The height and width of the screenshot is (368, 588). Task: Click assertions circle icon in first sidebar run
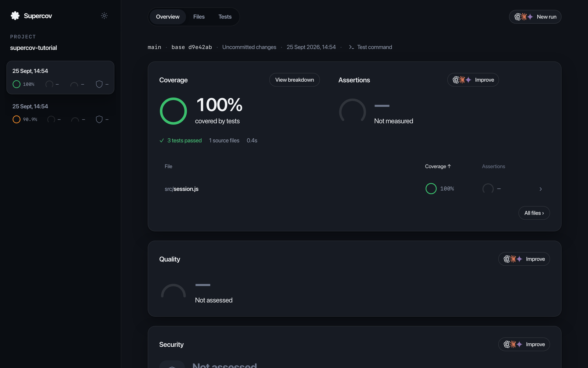[x=49, y=84]
